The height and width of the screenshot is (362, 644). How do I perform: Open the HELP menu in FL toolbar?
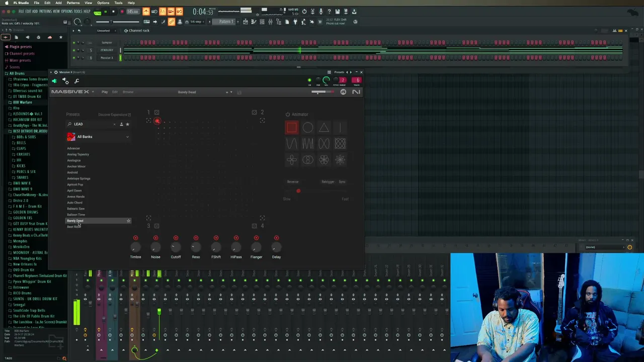pos(87,11)
